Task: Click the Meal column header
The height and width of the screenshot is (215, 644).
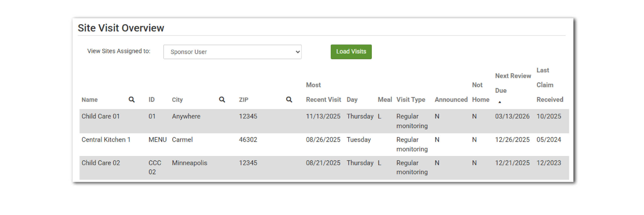Action: coord(385,100)
